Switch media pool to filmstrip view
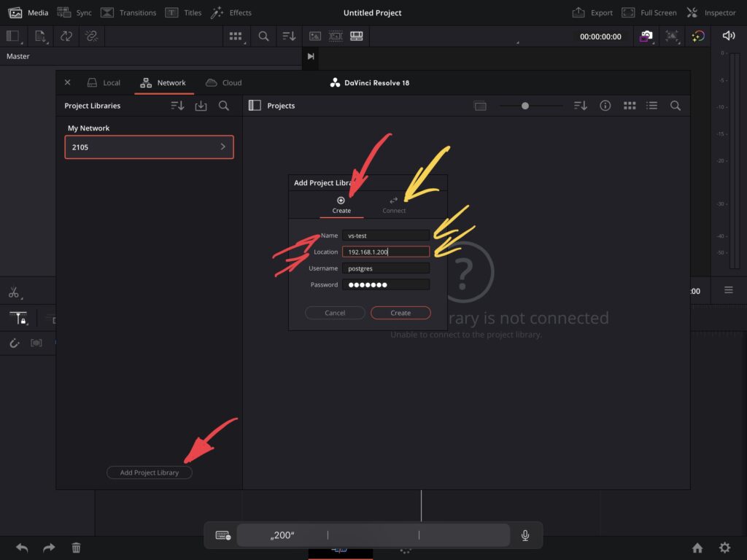Viewport: 747px width, 560px height. (336, 36)
